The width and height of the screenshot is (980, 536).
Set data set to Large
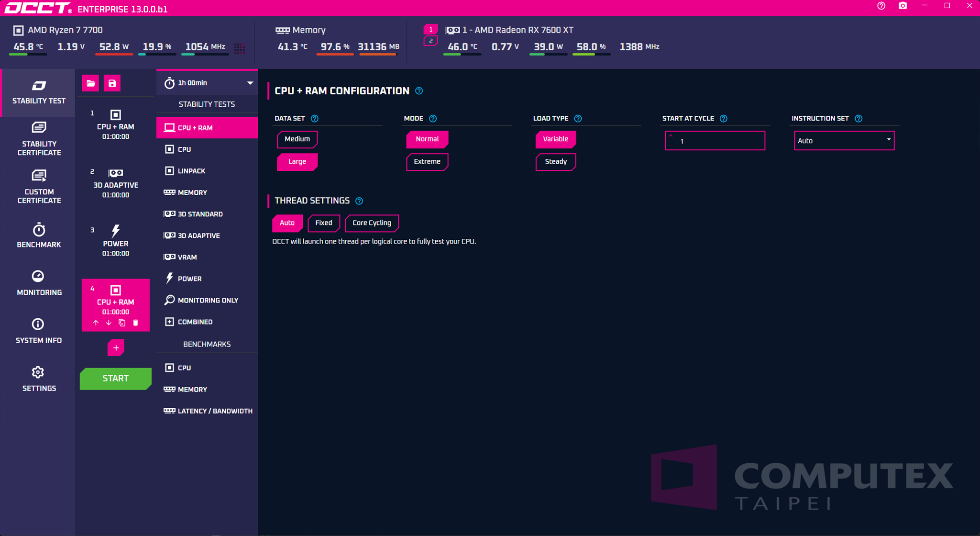tap(297, 162)
